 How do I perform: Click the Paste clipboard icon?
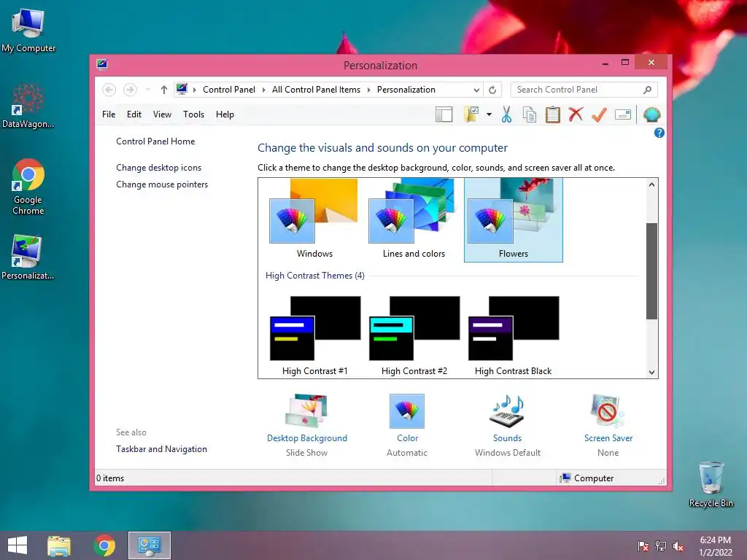pyautogui.click(x=553, y=114)
